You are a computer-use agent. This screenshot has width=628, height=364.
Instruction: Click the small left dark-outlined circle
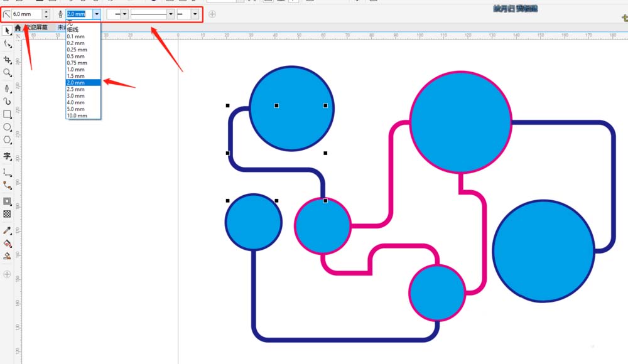(254, 222)
